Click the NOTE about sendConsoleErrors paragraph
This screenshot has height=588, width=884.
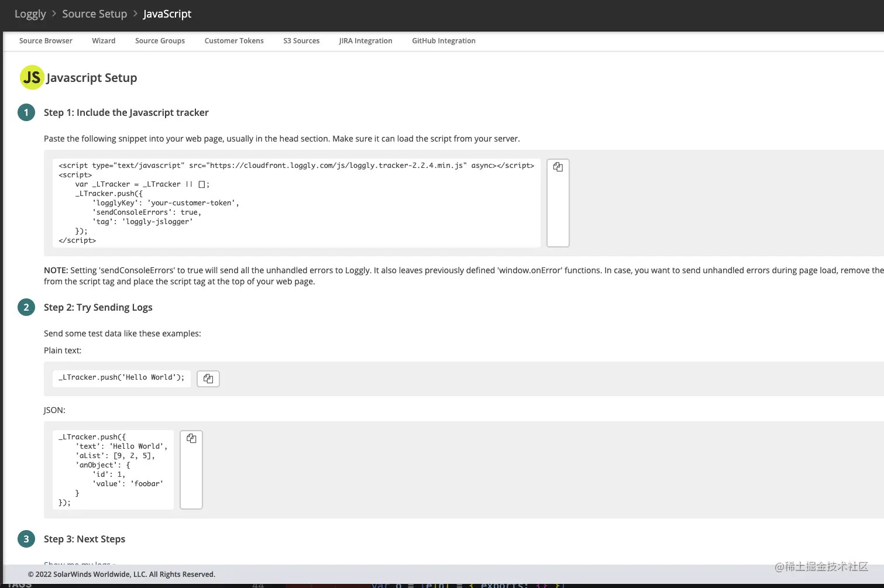tap(463, 276)
